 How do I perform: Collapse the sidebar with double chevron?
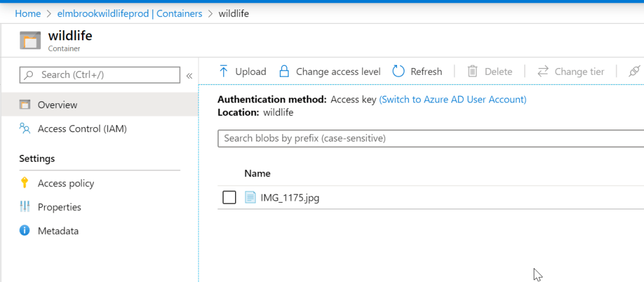(x=189, y=76)
